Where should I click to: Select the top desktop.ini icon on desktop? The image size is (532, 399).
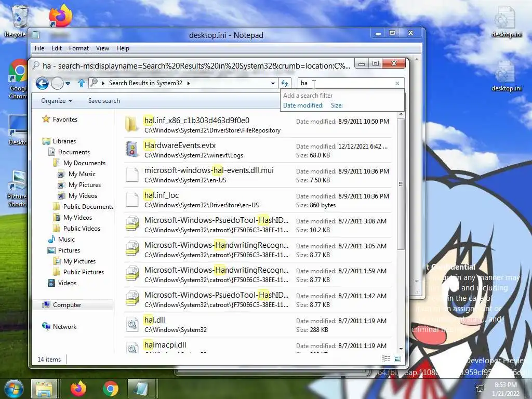click(x=506, y=22)
